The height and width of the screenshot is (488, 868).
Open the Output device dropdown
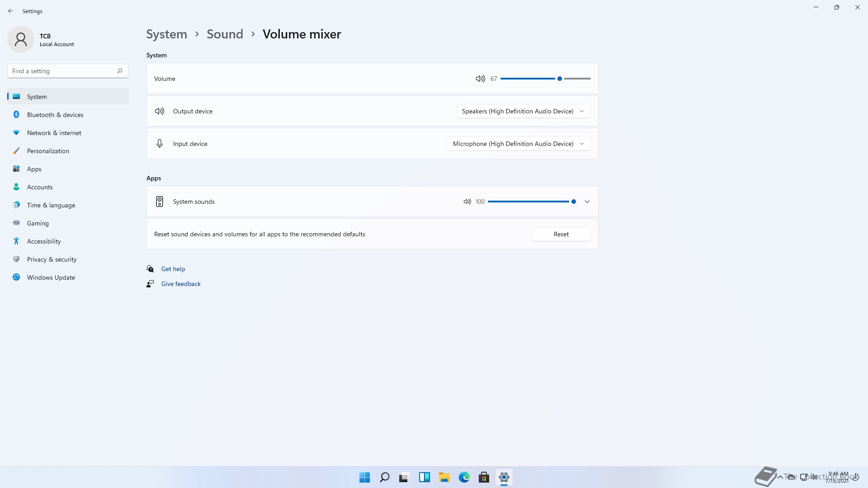click(523, 111)
